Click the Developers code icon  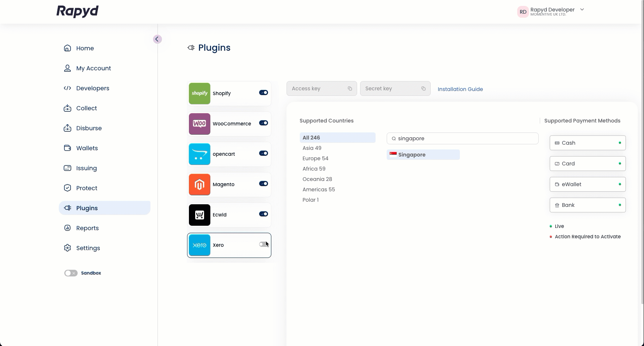[x=67, y=88]
